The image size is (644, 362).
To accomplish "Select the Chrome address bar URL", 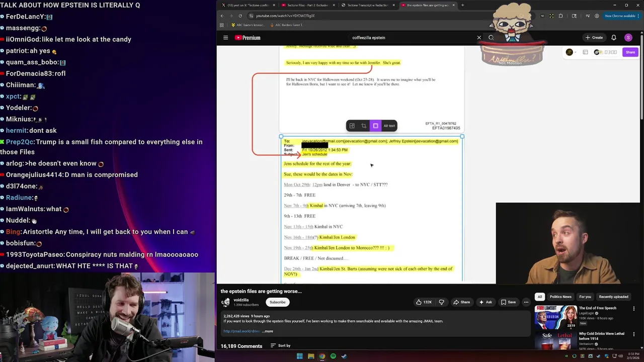I will coord(285,16).
